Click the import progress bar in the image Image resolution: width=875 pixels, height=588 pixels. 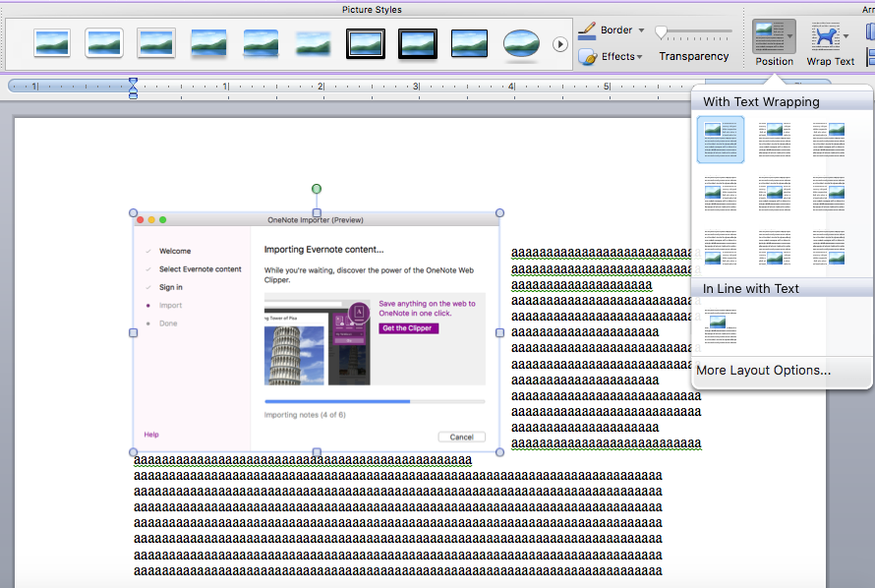click(375, 401)
